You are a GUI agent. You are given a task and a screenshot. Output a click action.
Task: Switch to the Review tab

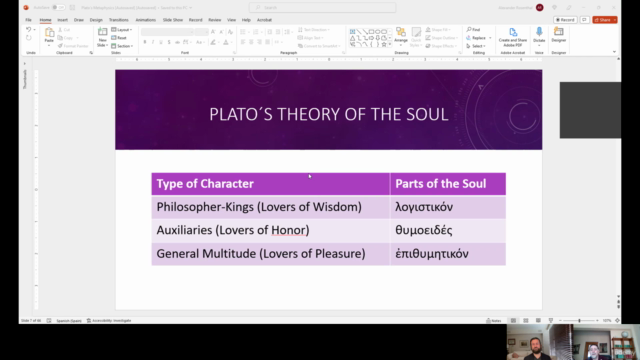click(x=215, y=20)
